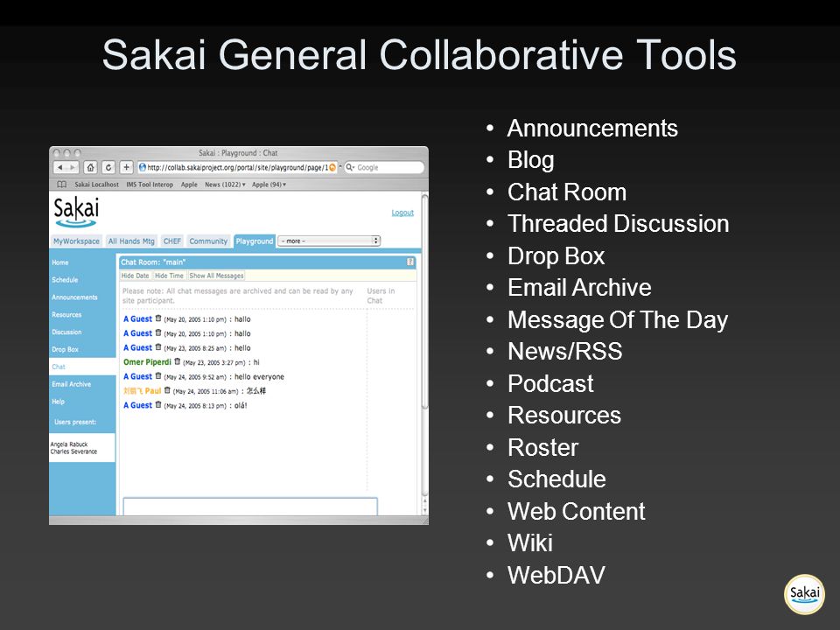Click the Omer Piperdi username
This screenshot has width=840, height=630.
147,362
